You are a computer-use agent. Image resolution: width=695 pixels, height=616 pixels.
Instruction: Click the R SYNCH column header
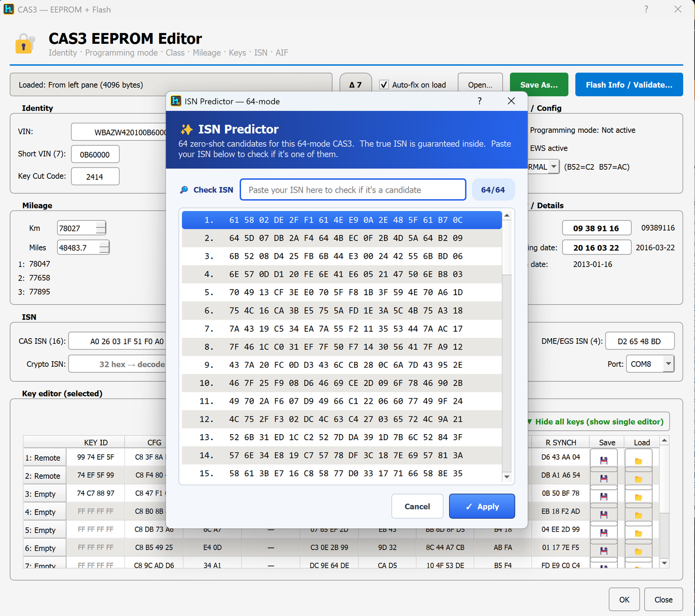(x=561, y=442)
